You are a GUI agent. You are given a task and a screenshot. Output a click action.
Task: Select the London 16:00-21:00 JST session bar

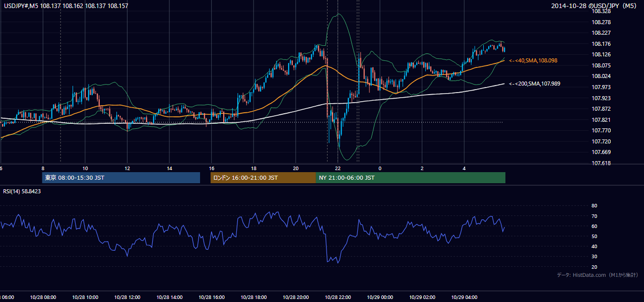pyautogui.click(x=263, y=178)
